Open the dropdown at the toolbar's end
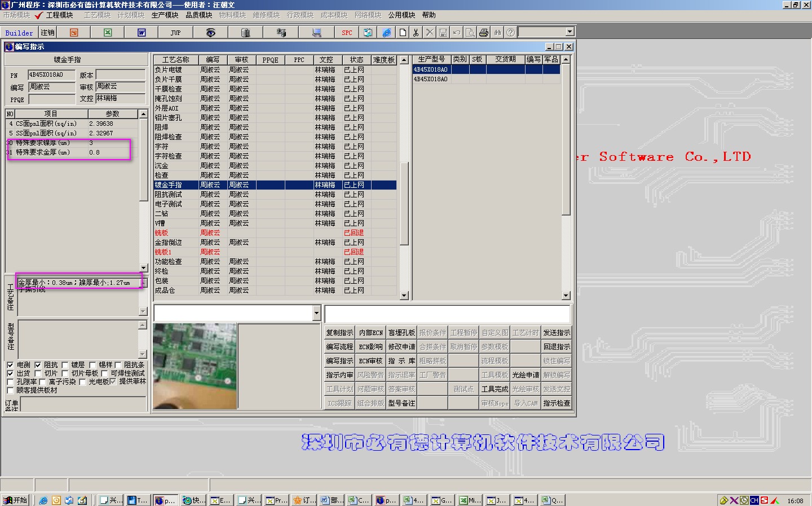The image size is (812, 506). (x=570, y=32)
